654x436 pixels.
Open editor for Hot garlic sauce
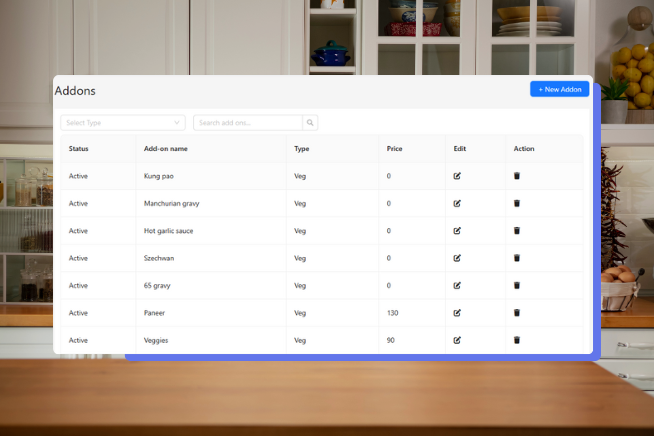click(457, 231)
